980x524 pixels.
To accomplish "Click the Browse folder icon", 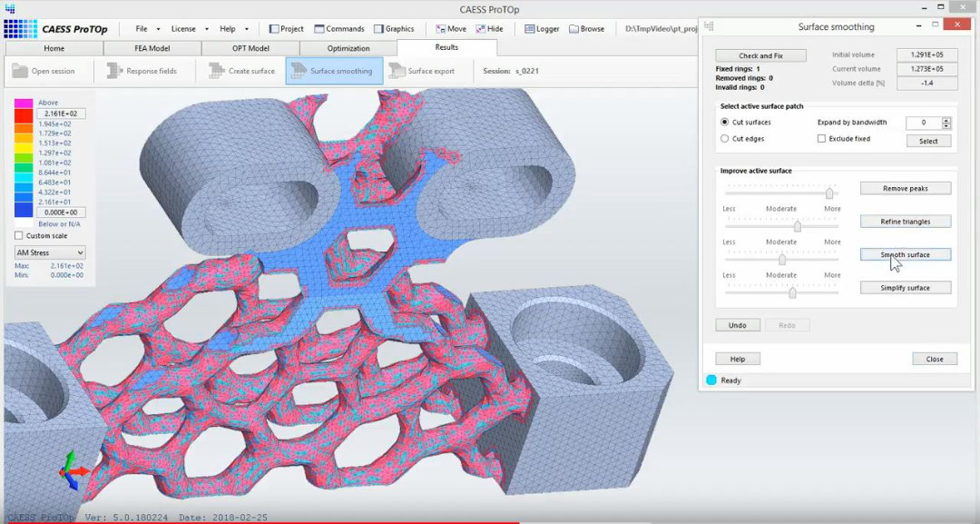I will (574, 29).
